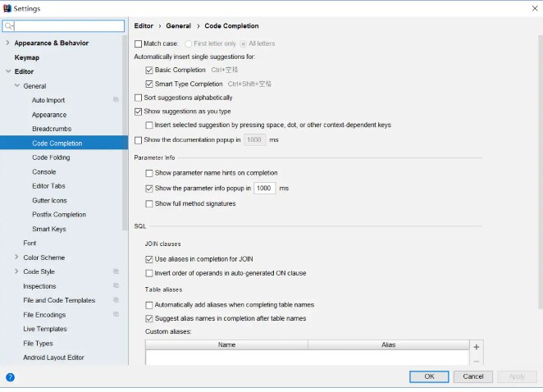Add a custom alias with plus icon
This screenshot has width=543, height=392.
477,347
